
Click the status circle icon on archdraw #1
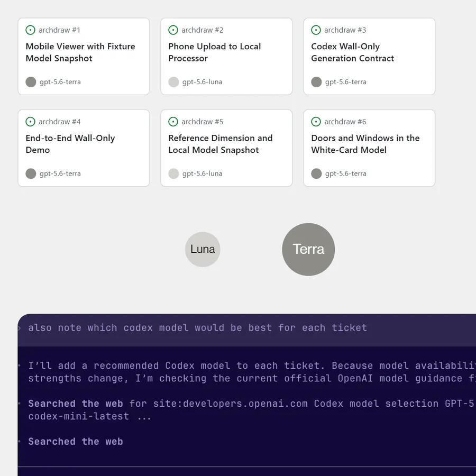click(x=30, y=30)
